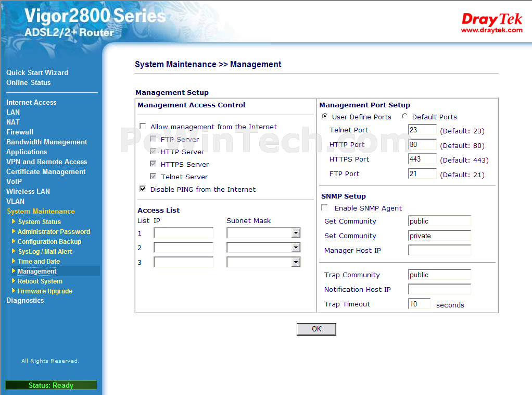Click the Get Community field

(440, 221)
